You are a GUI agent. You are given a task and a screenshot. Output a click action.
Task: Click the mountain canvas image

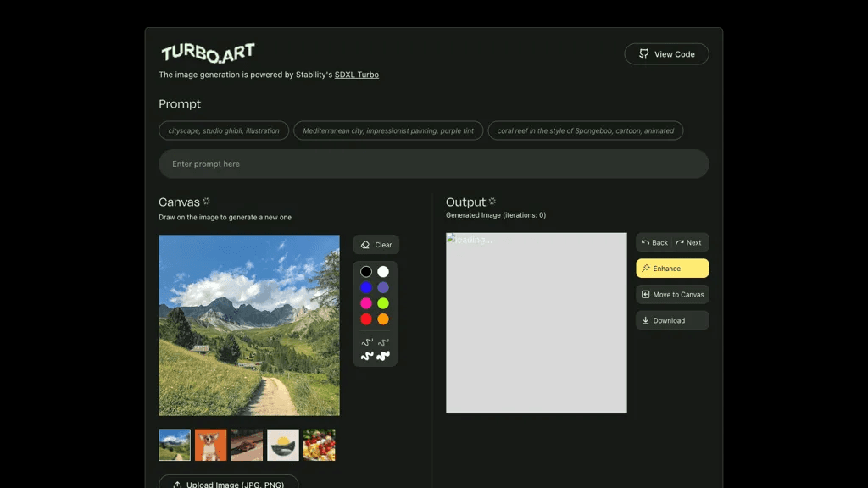tap(249, 325)
